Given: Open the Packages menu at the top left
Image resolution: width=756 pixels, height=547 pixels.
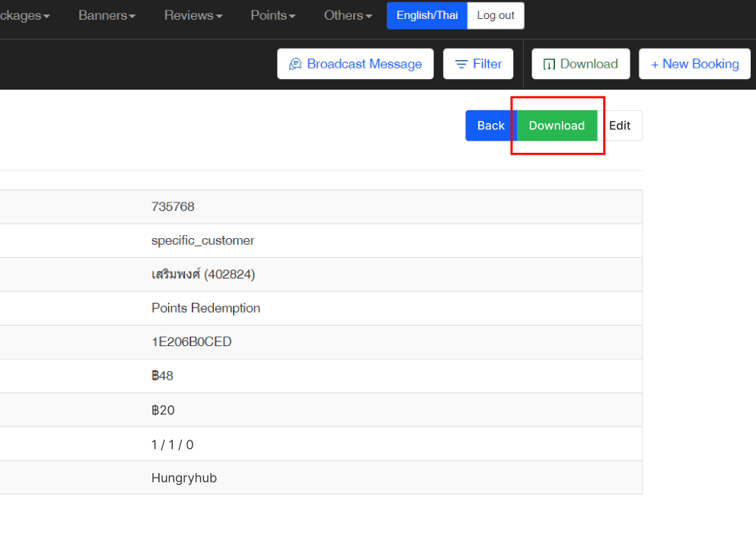Looking at the screenshot, I should (x=24, y=15).
